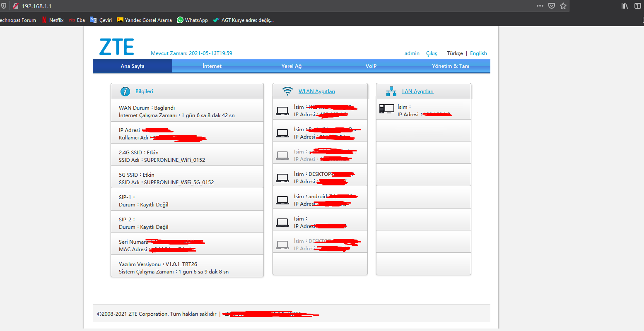Click the laptop icon of the active DESKTOP device
The image size is (644, 331).
coord(282,178)
